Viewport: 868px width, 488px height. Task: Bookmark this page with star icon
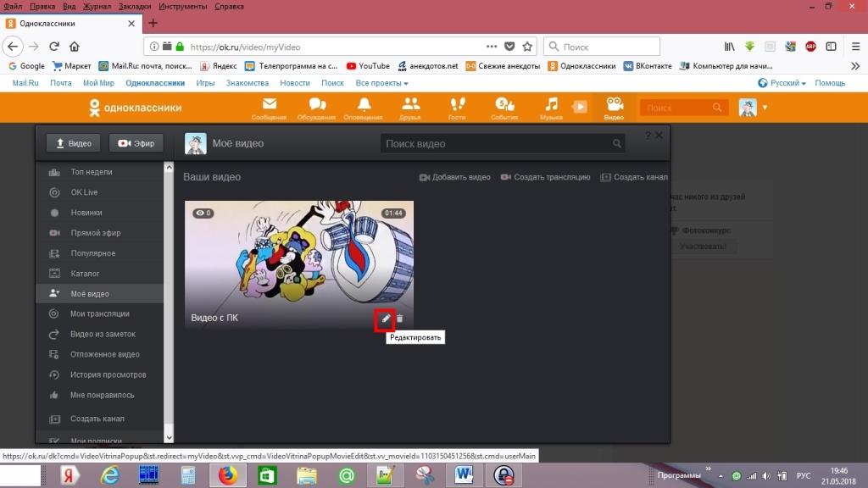(527, 47)
